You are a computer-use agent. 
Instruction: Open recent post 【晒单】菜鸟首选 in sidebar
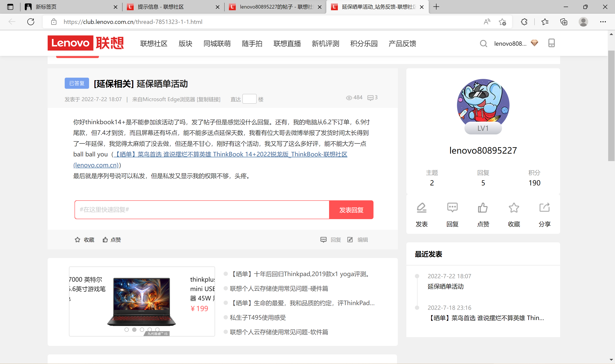click(486, 318)
